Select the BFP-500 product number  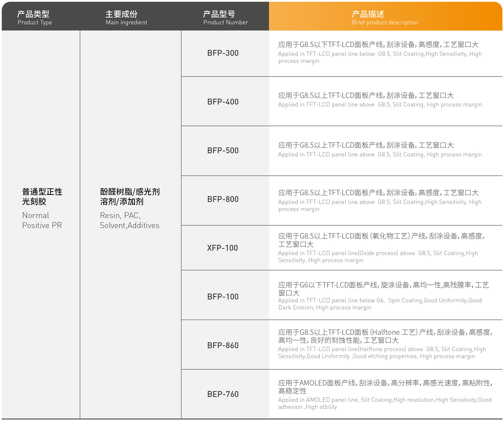223,151
